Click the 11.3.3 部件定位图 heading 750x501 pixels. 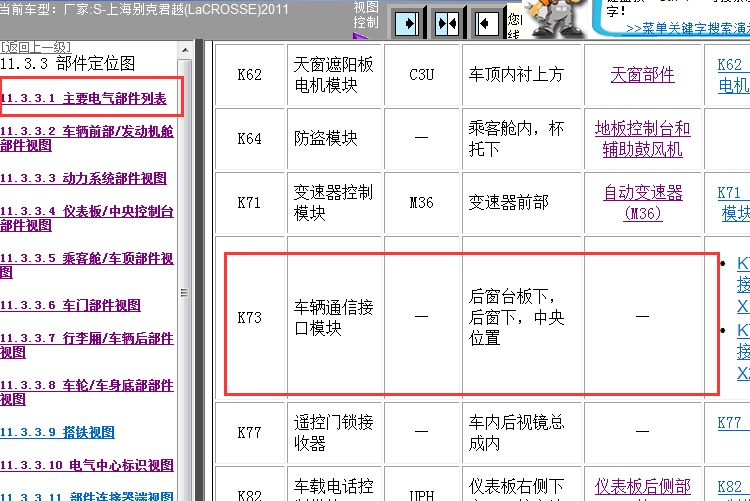coord(67,63)
